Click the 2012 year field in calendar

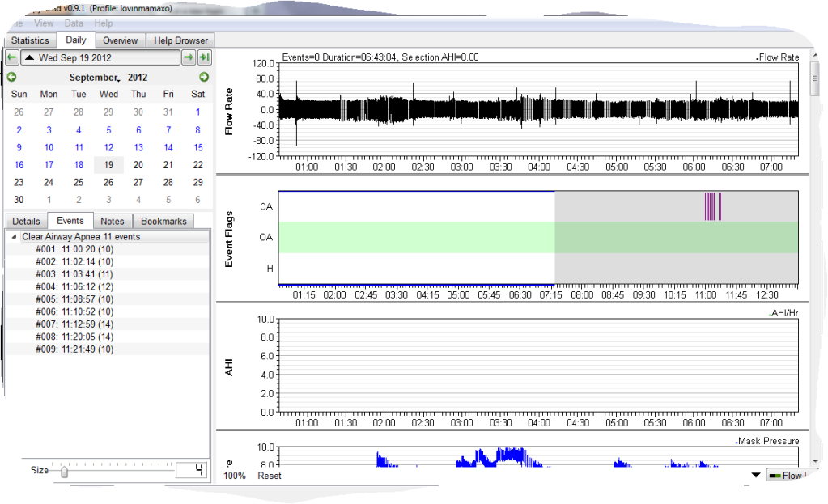[138, 77]
